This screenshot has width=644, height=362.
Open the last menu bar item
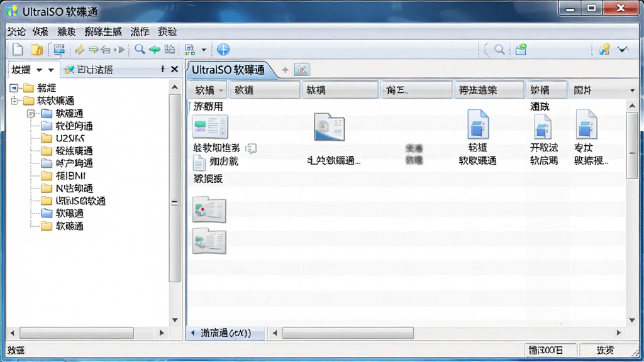167,31
